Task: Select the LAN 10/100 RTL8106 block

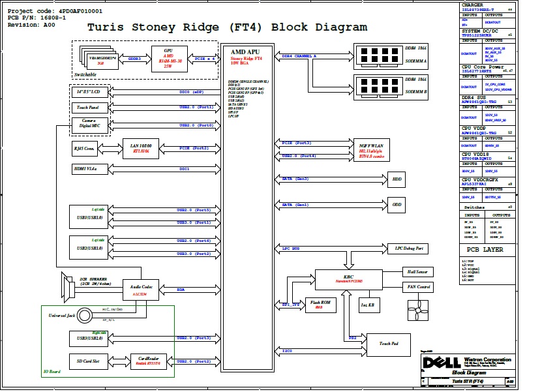Action: click(140, 148)
